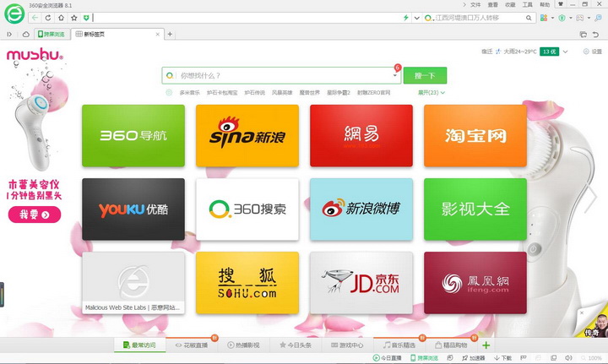Expand the weather dropdown chevron
The width and height of the screenshot is (608, 364).
[565, 52]
